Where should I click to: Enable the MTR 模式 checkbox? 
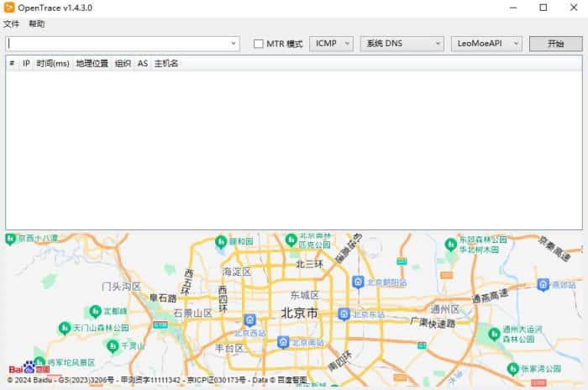pos(259,44)
